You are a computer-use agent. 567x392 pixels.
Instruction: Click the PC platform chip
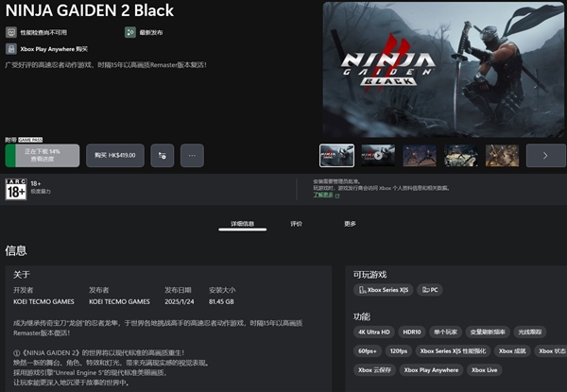[x=430, y=290]
